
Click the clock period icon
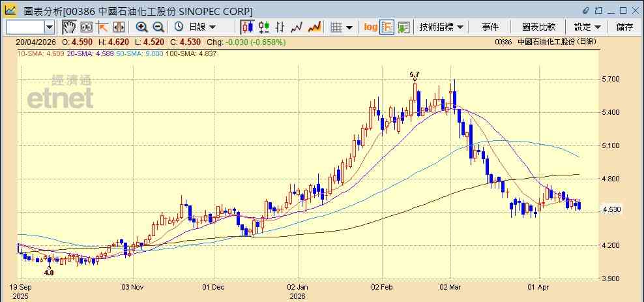click(x=179, y=27)
